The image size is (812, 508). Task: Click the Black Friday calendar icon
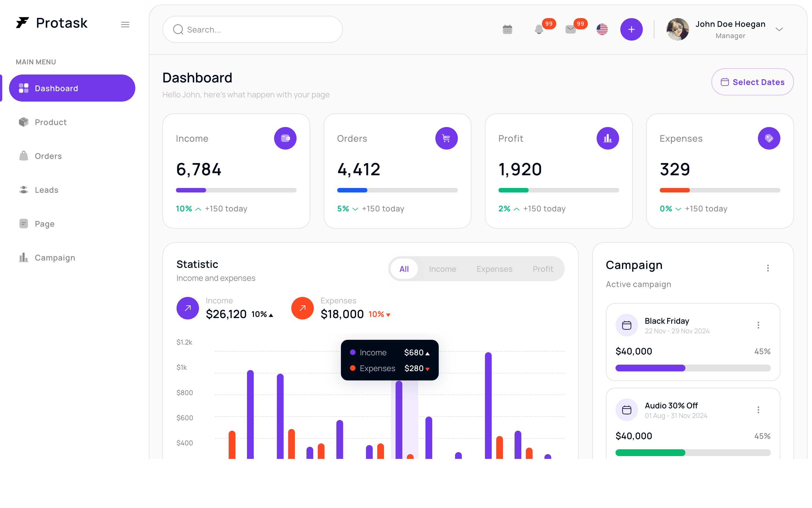pos(626,325)
